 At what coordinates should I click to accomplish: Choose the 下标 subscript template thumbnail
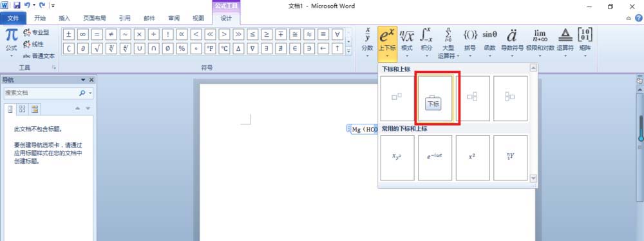point(435,99)
